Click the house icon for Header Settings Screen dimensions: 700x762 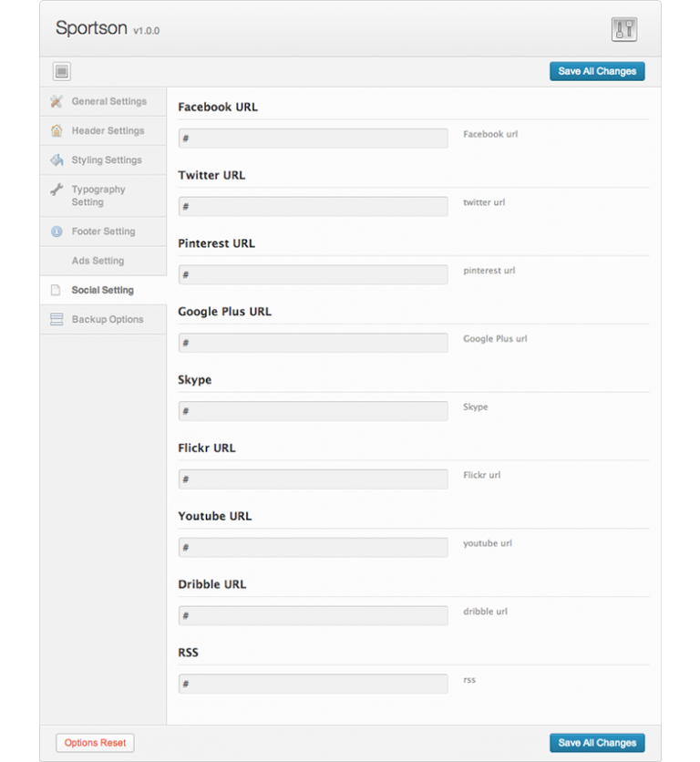[57, 130]
